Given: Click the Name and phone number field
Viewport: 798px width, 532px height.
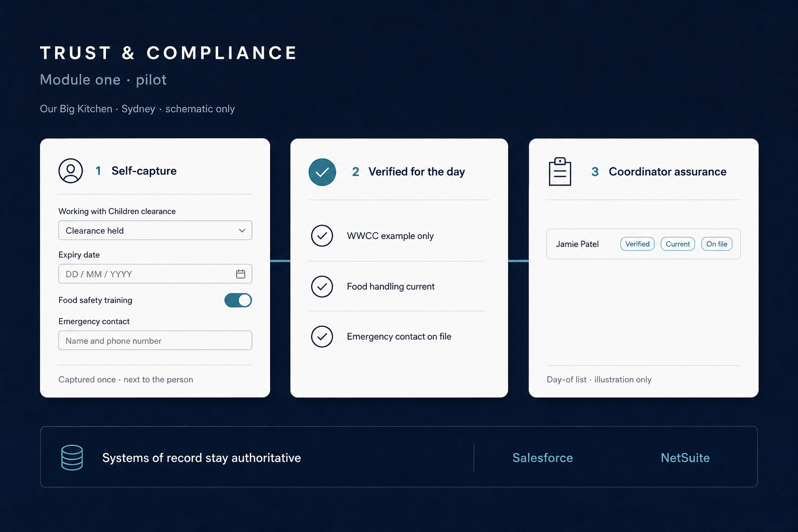Looking at the screenshot, I should tap(155, 340).
